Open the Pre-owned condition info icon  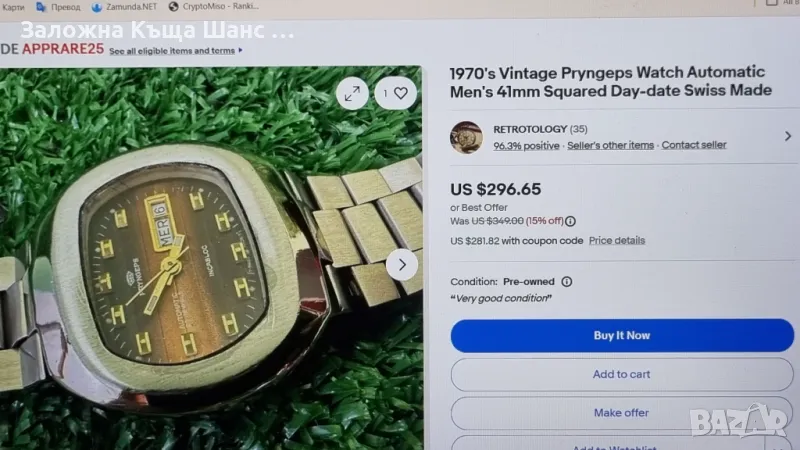tap(566, 282)
